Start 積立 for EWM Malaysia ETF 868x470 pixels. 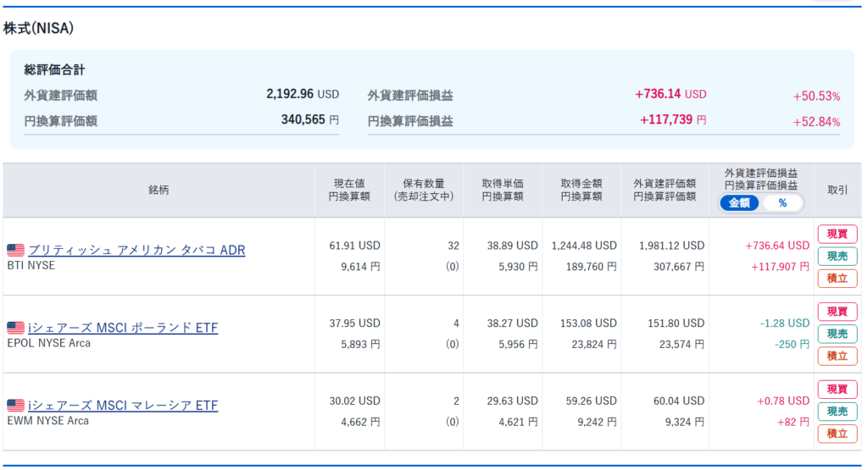point(837,434)
